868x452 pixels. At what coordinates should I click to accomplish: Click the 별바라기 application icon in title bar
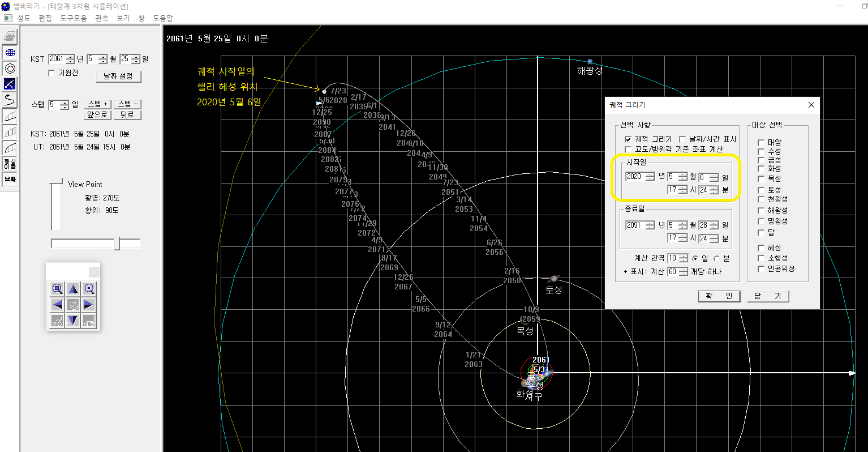[x=6, y=6]
